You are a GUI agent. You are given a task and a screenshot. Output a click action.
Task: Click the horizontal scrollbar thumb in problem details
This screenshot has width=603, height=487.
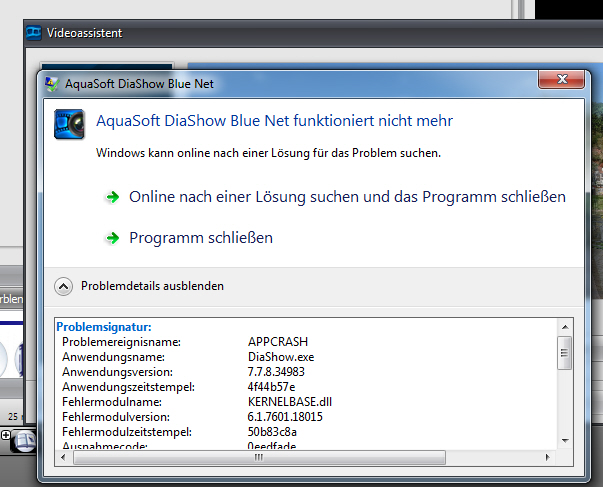pyautogui.click(x=256, y=457)
